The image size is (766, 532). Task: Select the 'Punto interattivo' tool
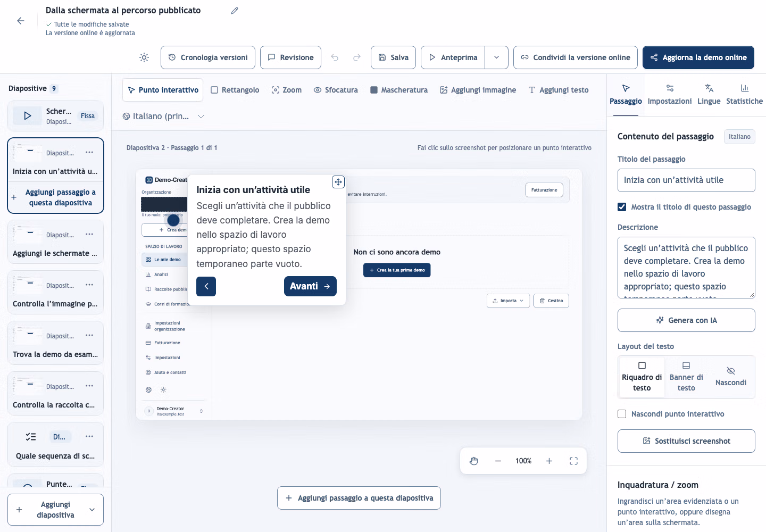tap(163, 90)
